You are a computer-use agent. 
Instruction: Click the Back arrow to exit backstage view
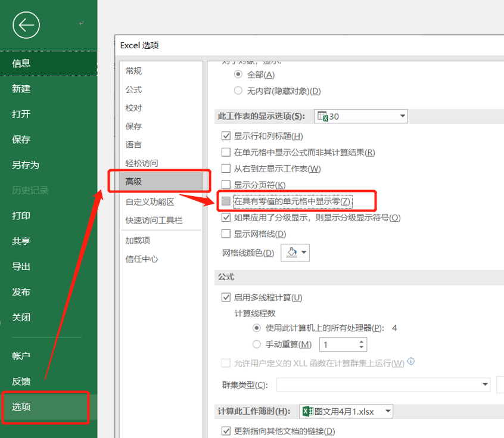pos(26,25)
